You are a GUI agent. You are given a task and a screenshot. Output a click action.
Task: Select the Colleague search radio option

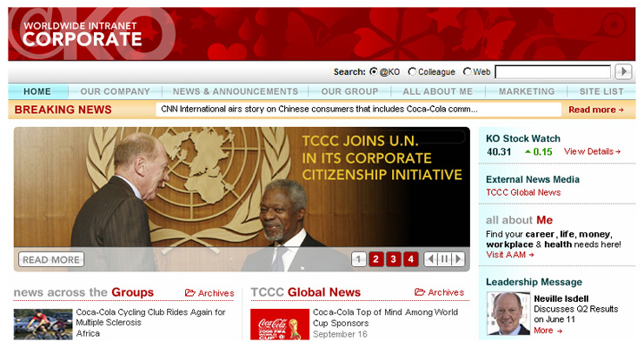click(x=412, y=71)
